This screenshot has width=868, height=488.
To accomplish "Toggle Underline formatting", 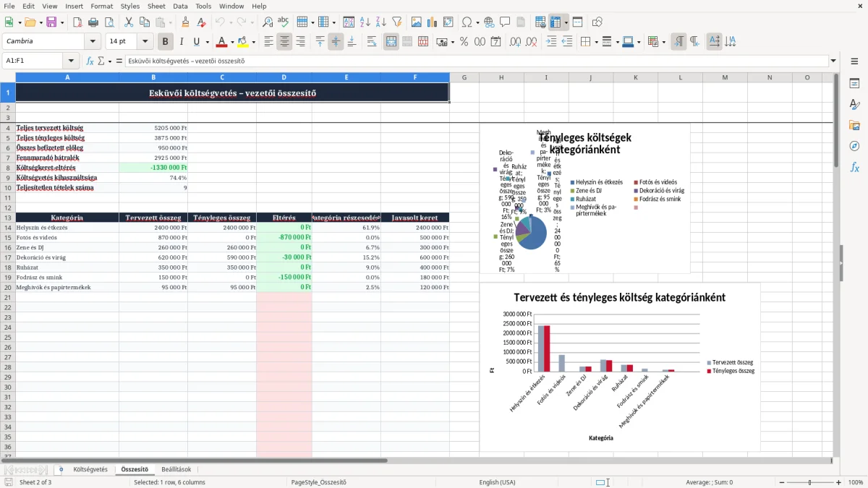I will (196, 42).
